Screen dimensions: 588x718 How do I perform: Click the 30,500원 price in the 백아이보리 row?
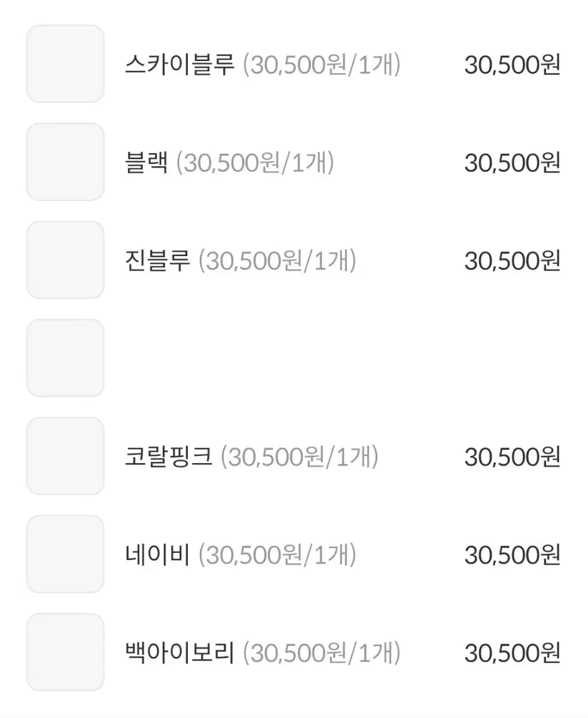coord(513,653)
